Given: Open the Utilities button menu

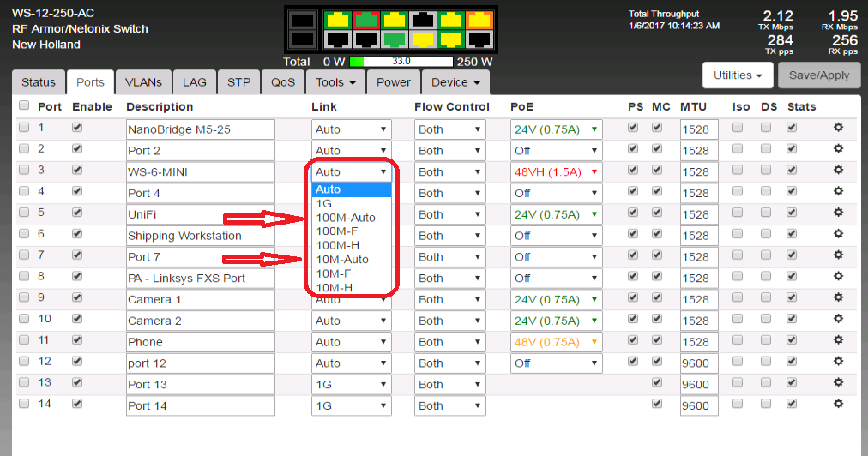Looking at the screenshot, I should (738, 75).
